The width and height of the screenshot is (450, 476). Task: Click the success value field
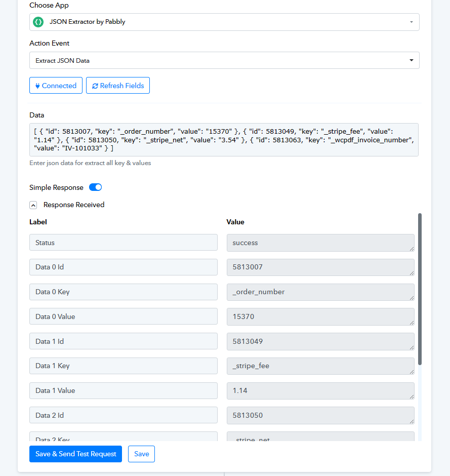[x=320, y=243]
